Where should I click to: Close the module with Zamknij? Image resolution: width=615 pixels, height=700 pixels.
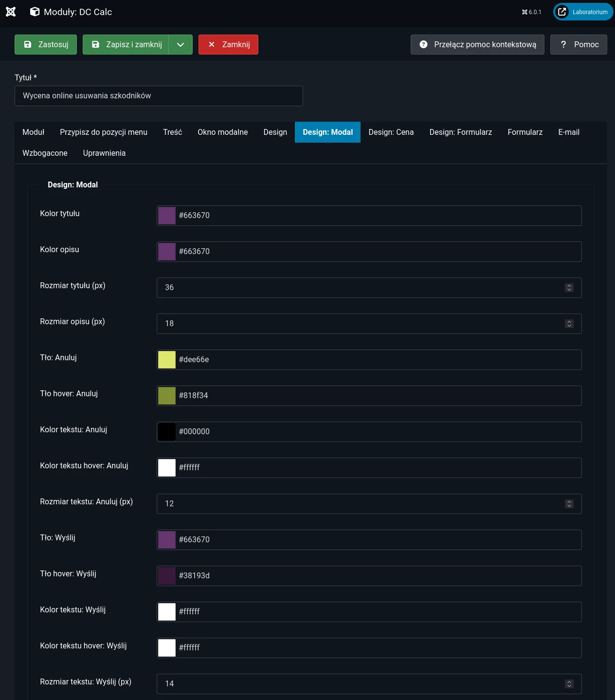228,44
